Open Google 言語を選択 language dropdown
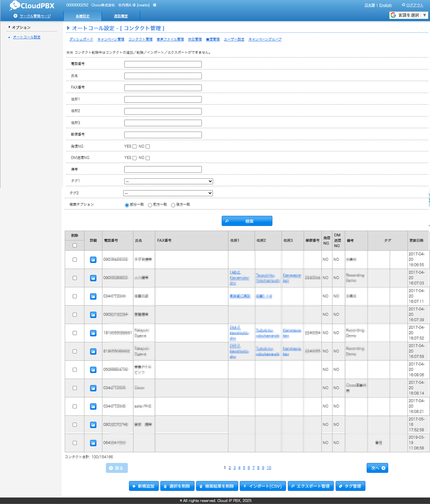Screen dimensions: 430x504 409,15
